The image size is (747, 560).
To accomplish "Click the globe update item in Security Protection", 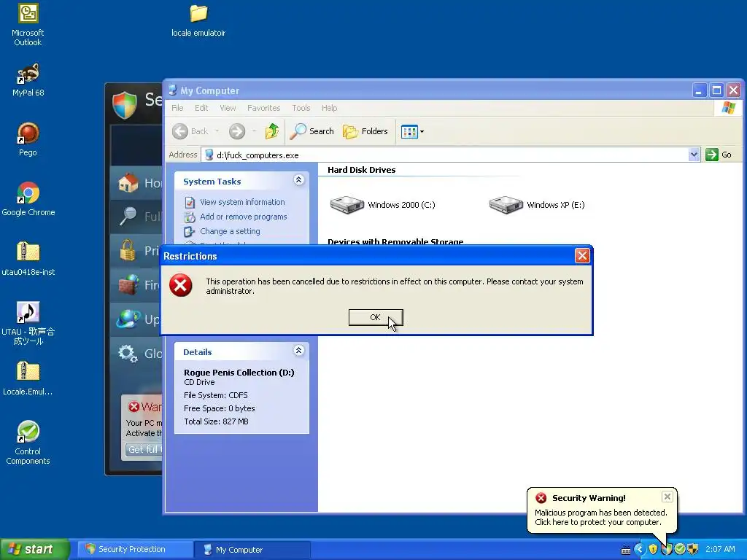I will (x=137, y=319).
